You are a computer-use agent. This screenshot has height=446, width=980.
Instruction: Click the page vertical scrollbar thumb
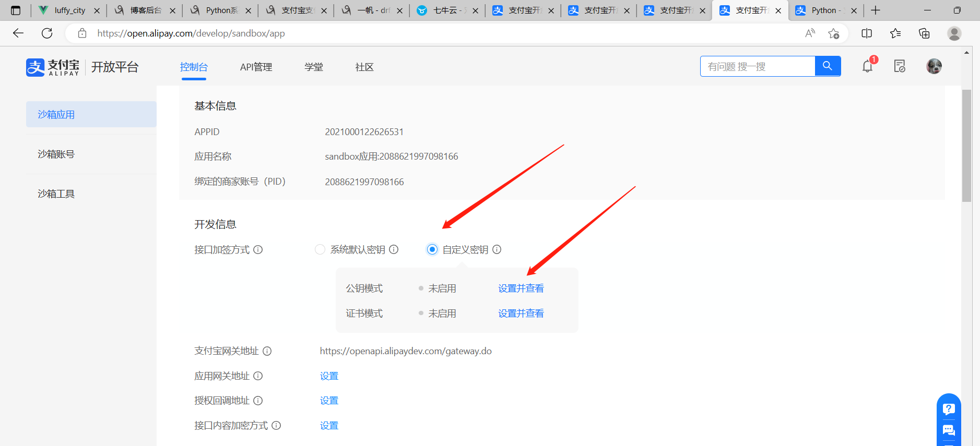(966, 146)
